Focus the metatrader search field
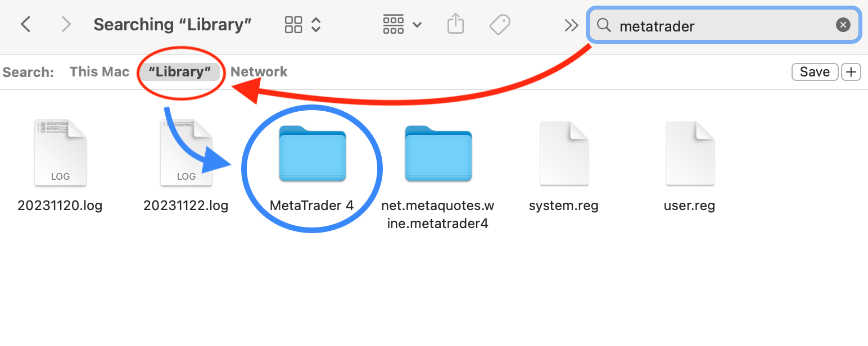868x346 pixels. click(x=724, y=25)
